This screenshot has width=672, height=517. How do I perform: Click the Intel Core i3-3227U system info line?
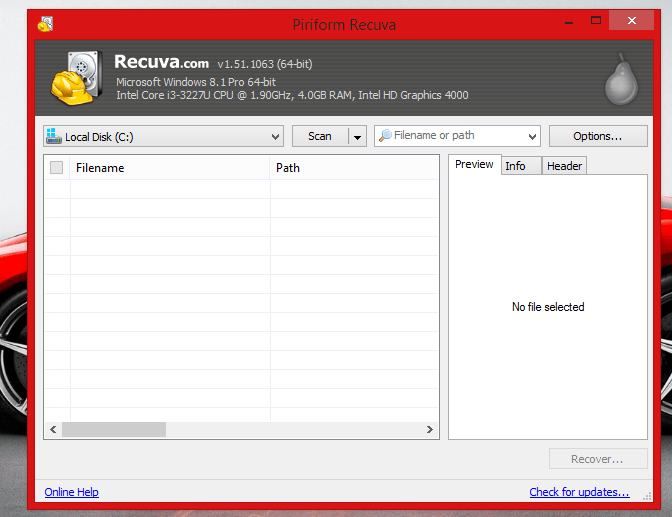tap(292, 95)
